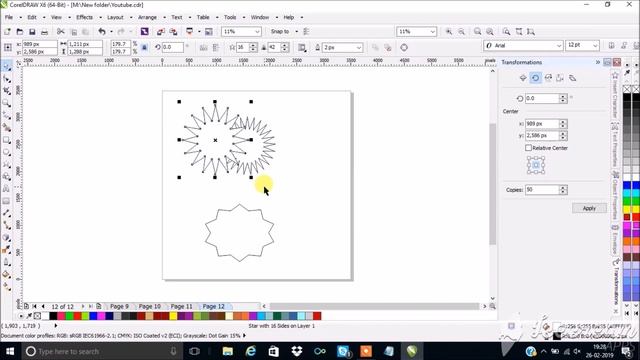Cut the selection with the scissors icon

(x=61, y=31)
